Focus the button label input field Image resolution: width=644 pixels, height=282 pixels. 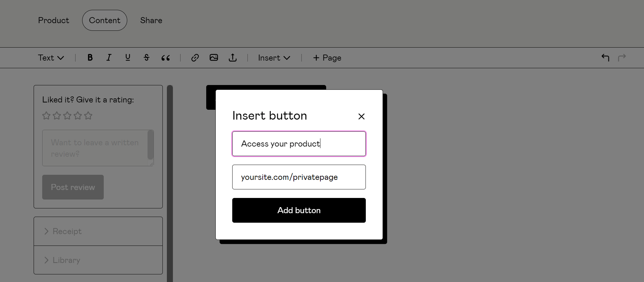(299, 144)
